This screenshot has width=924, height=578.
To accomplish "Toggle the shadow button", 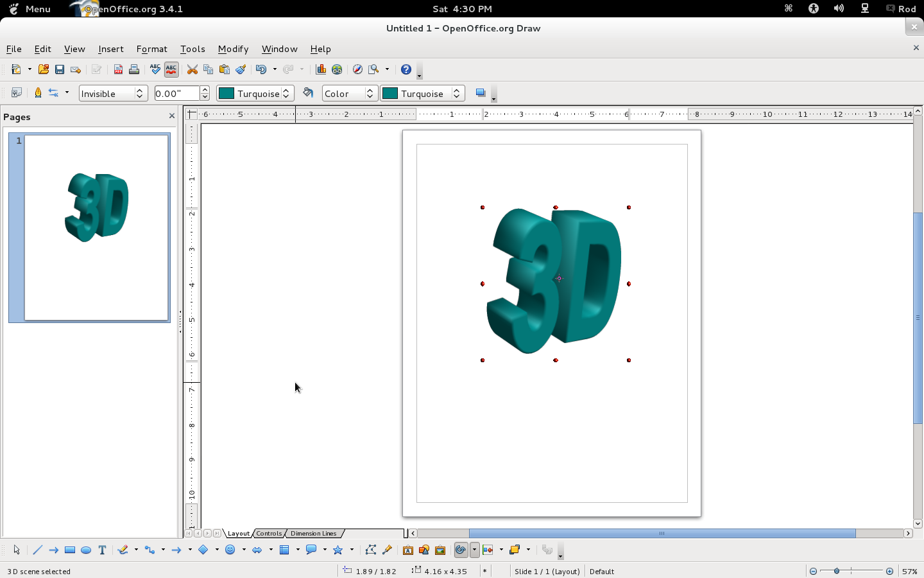I will tap(481, 93).
